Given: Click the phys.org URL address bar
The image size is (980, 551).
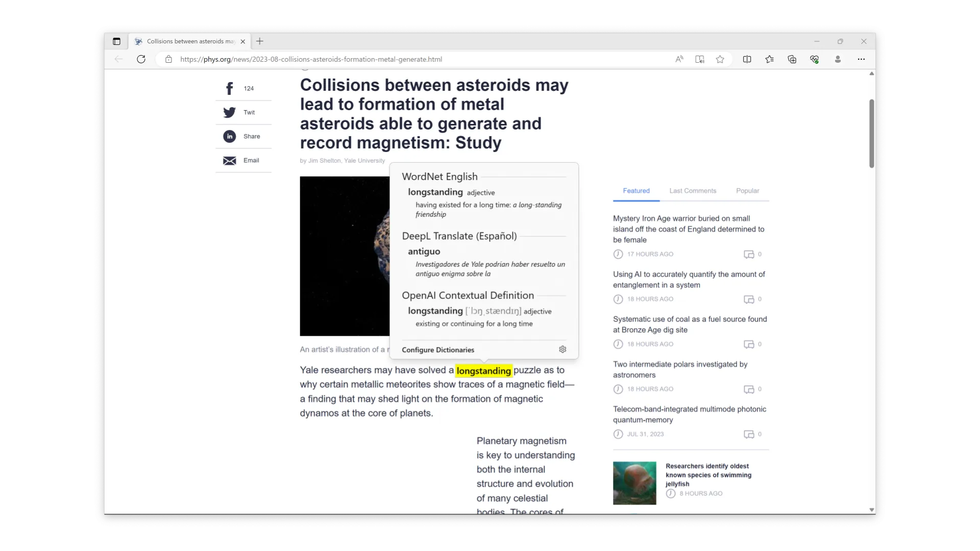Looking at the screenshot, I should (311, 59).
